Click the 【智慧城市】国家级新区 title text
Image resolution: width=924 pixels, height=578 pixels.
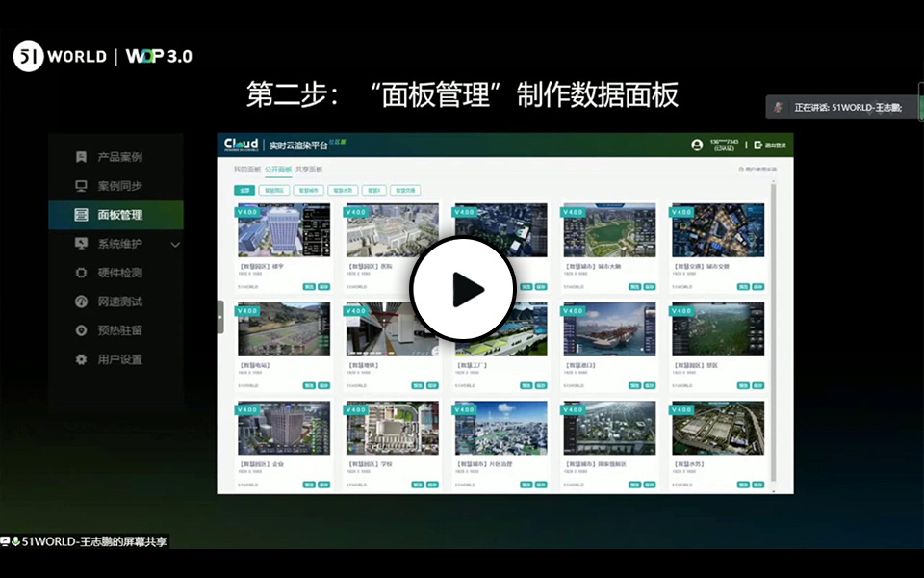coord(595,464)
